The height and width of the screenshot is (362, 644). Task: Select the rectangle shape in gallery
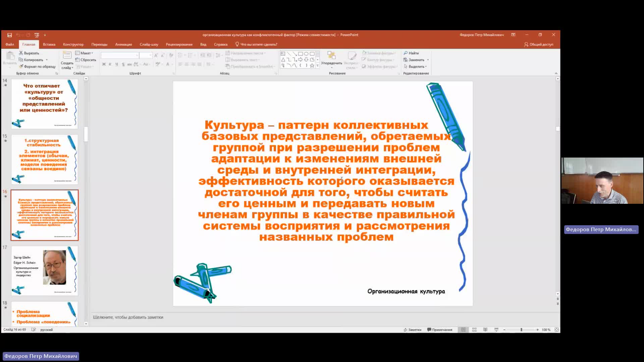click(x=301, y=54)
